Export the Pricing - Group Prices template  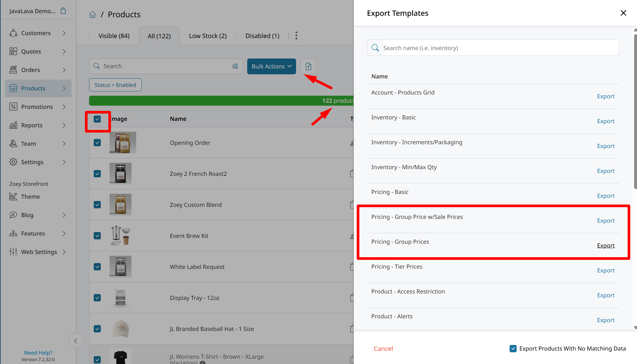pos(606,245)
